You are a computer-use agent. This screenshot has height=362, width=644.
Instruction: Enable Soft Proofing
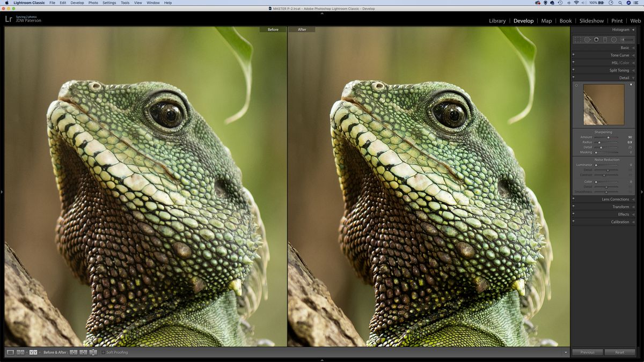coord(103,352)
